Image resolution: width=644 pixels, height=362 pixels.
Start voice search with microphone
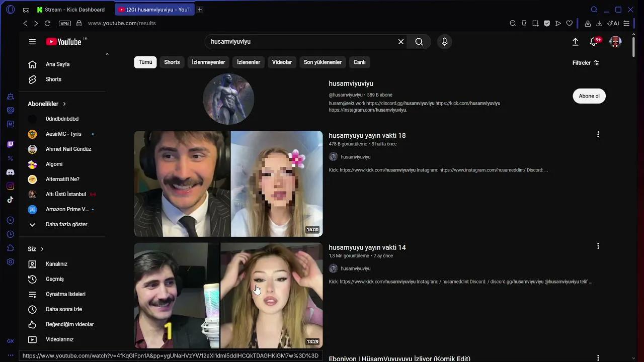pos(444,42)
